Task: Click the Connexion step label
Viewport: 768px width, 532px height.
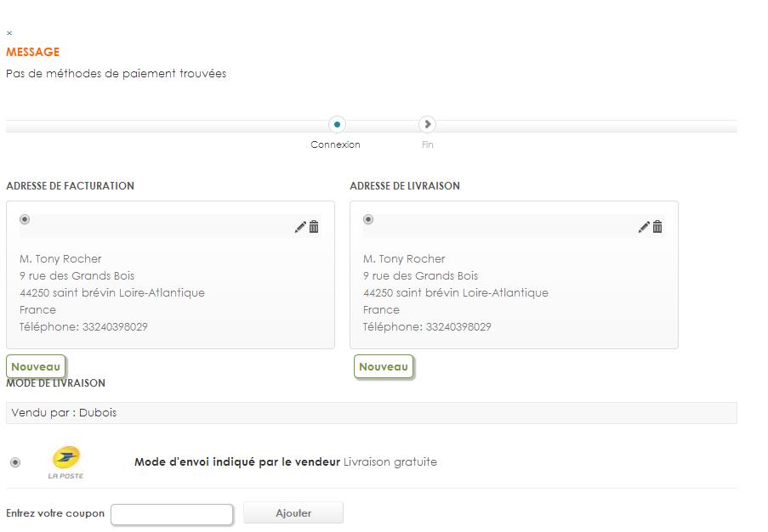Action: pos(335,145)
